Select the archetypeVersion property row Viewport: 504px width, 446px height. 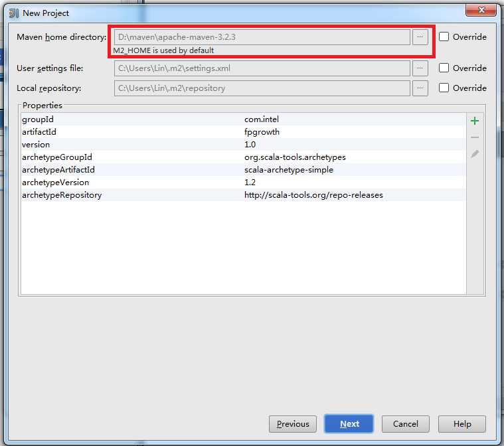(x=243, y=183)
